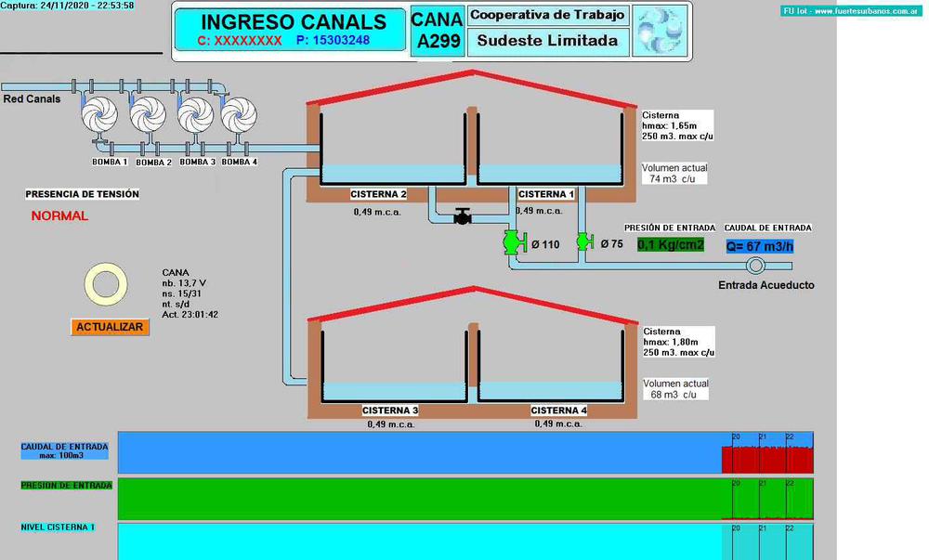This screenshot has width=929, height=560.
Task: Click the BOMBA 4 pump icon
Action: pos(239,114)
